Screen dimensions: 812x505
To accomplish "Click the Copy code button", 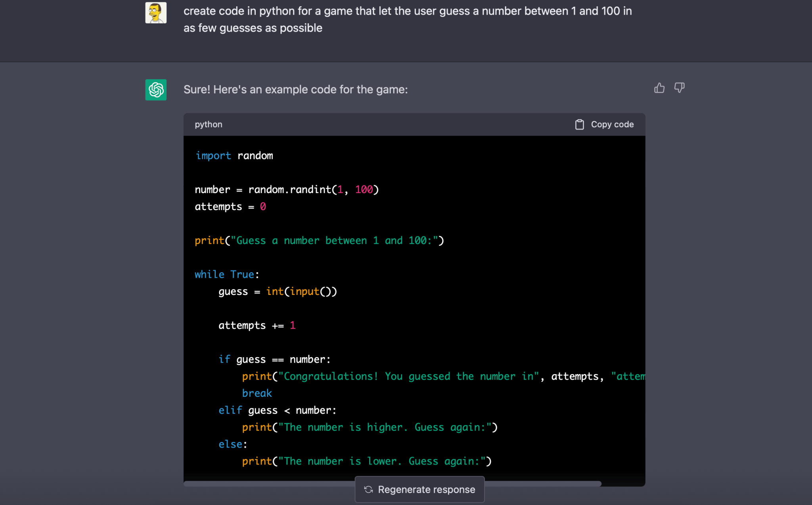I will 604,124.
